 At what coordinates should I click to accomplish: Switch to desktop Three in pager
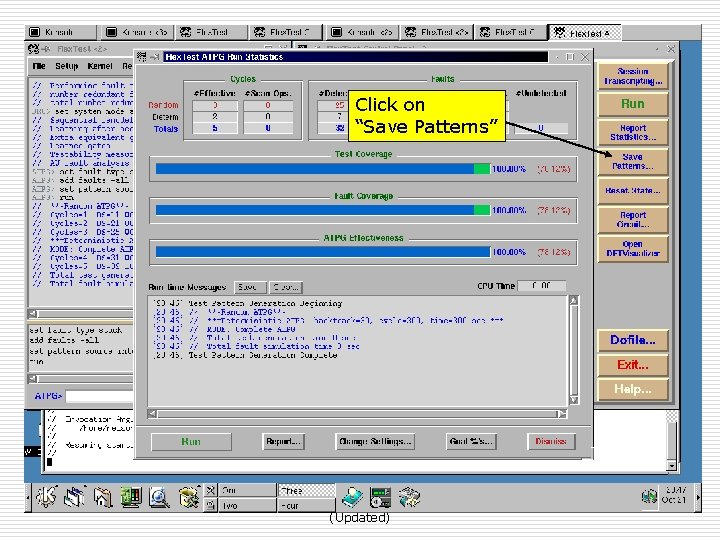tap(306, 490)
